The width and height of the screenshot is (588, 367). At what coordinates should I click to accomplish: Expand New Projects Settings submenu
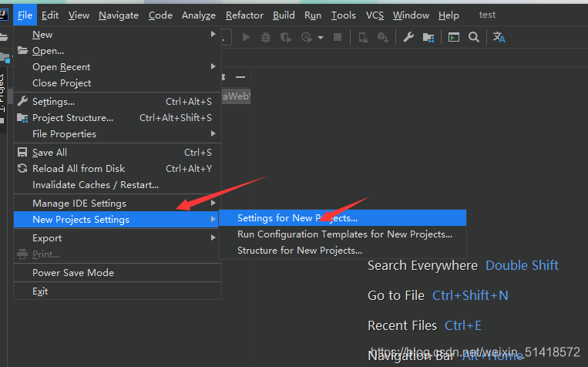click(117, 219)
